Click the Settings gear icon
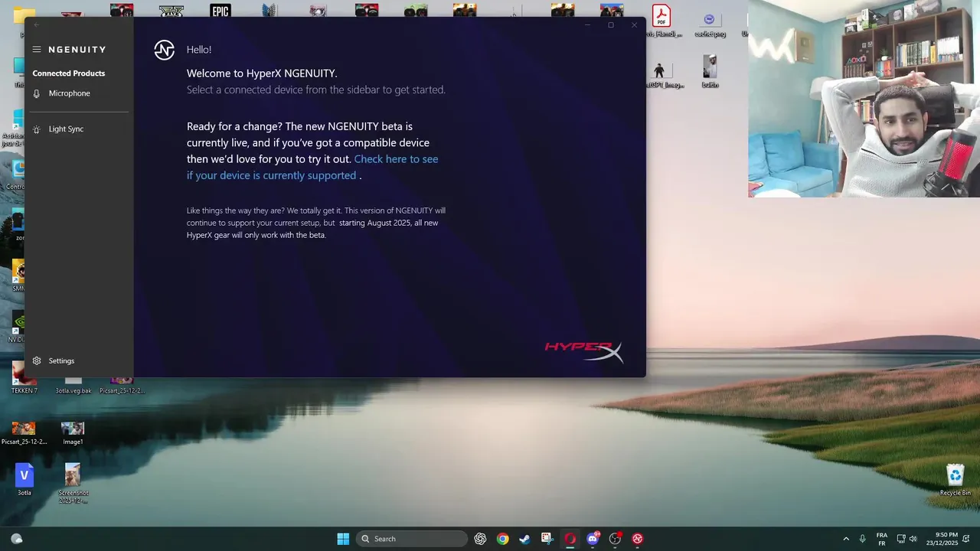The width and height of the screenshot is (980, 551). 37,361
